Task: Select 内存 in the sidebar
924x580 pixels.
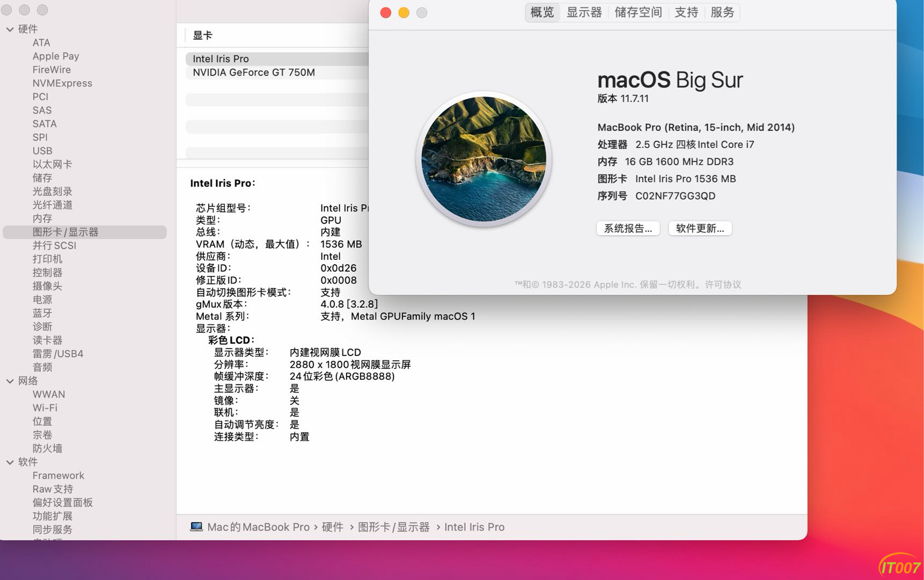Action: (x=42, y=219)
